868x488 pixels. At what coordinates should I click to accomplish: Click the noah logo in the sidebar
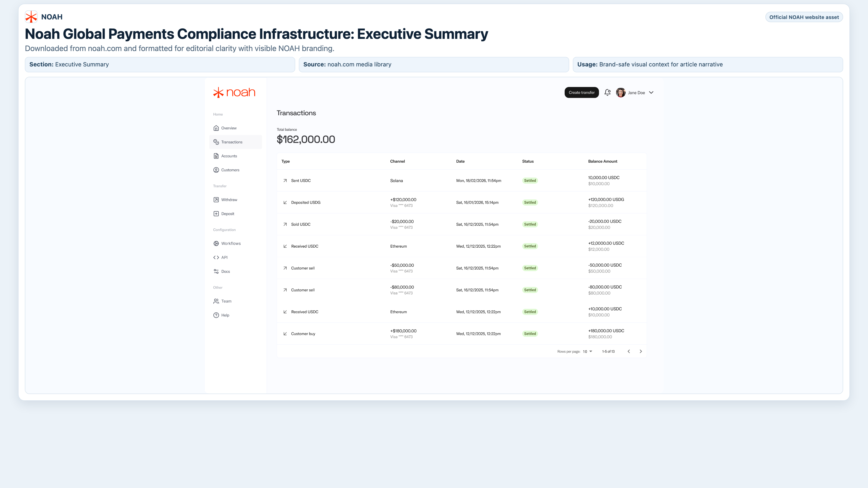[234, 92]
